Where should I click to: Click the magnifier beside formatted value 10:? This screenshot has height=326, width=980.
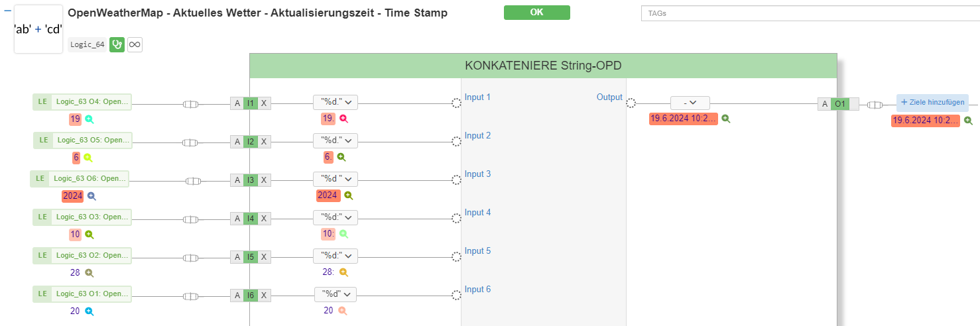(x=343, y=234)
